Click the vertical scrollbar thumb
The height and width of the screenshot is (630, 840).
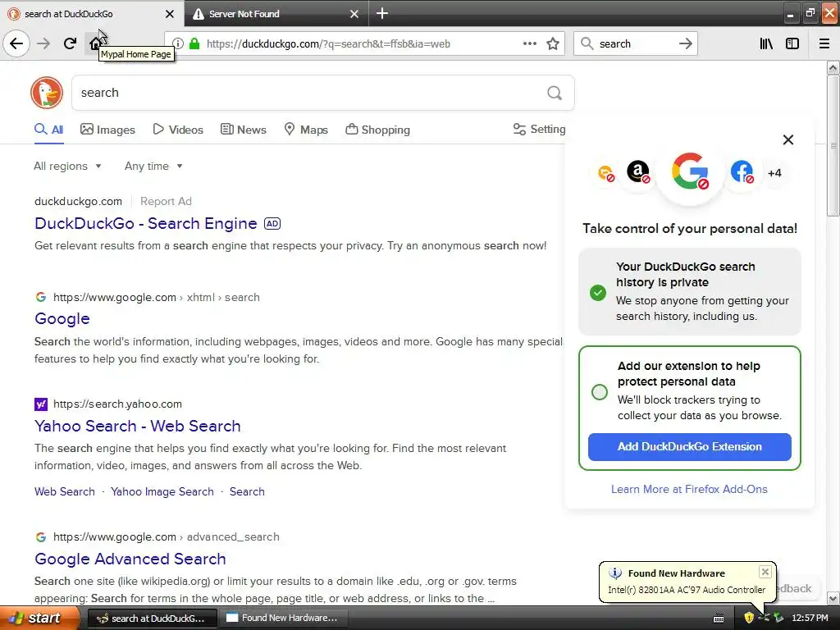point(833,145)
